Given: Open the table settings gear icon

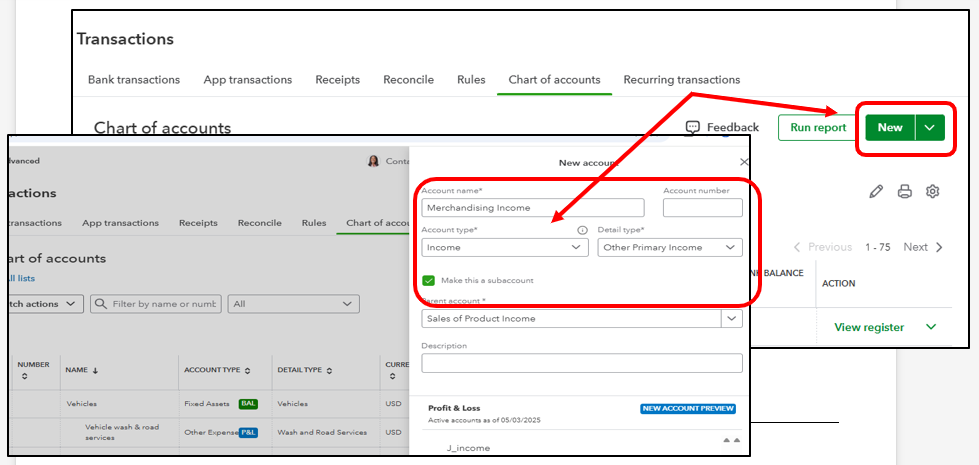Looking at the screenshot, I should [x=932, y=192].
